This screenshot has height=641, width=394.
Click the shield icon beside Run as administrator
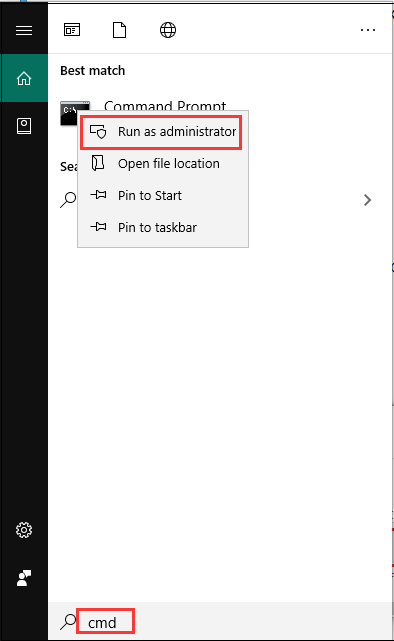tap(98, 132)
